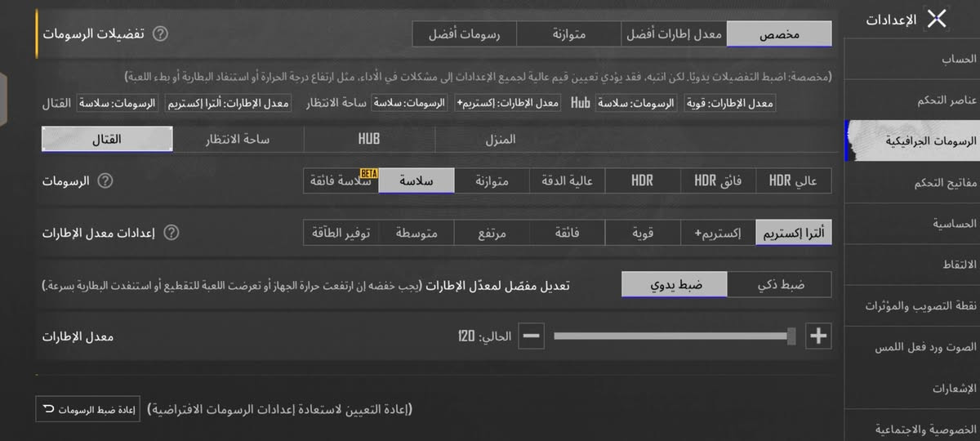Open الحساب settings section

coord(911,59)
